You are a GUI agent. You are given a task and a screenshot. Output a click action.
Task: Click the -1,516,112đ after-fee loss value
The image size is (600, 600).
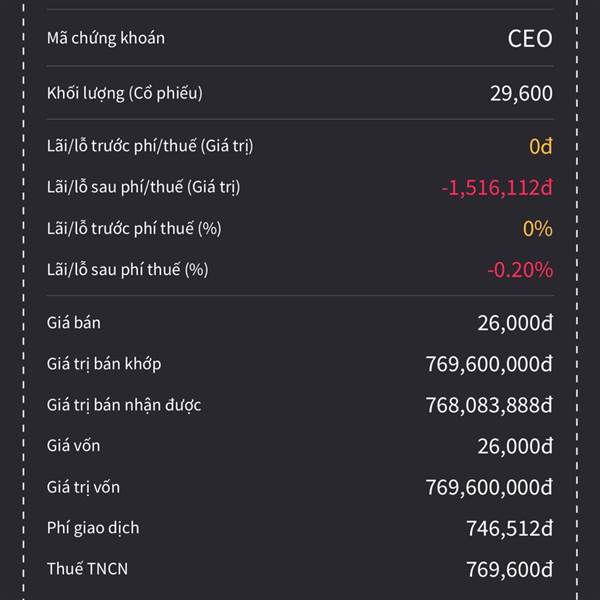coord(497,188)
